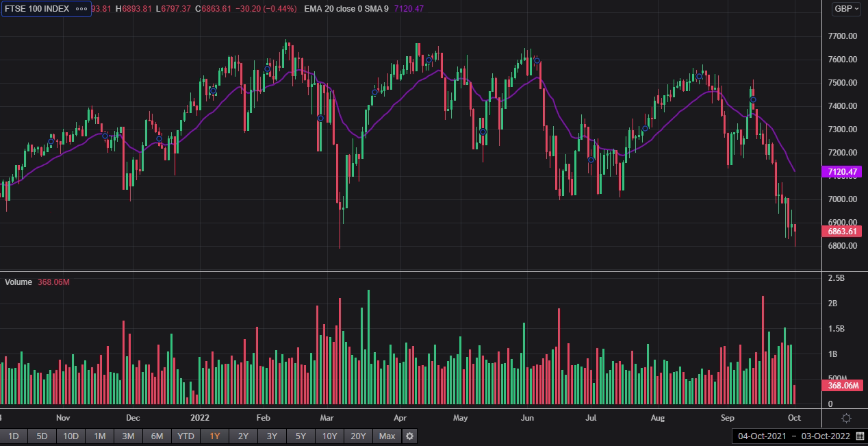Open the calendar icon for the date range
Screen dimensions: 868x446
860,436
